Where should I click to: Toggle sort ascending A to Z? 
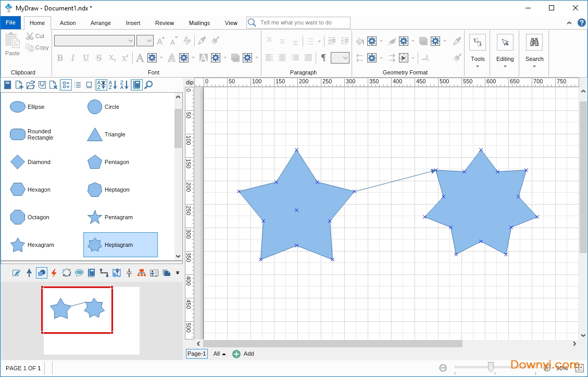pyautogui.click(x=112, y=85)
